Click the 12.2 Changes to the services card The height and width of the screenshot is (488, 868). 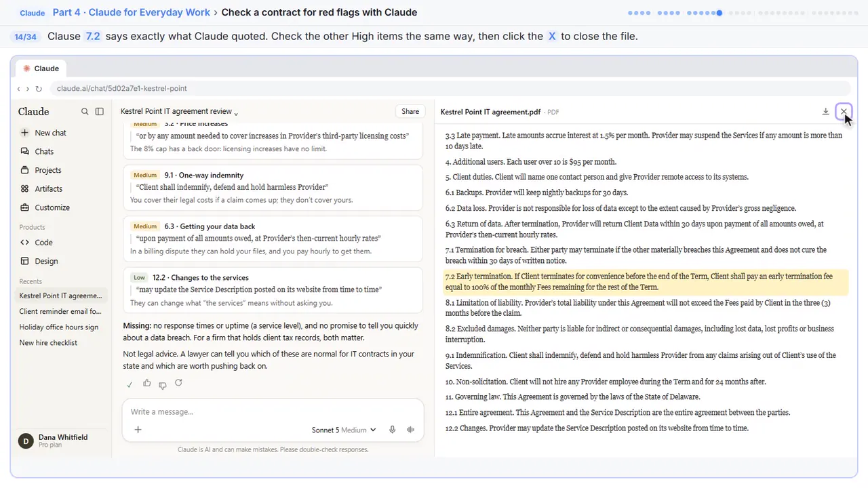click(x=273, y=290)
